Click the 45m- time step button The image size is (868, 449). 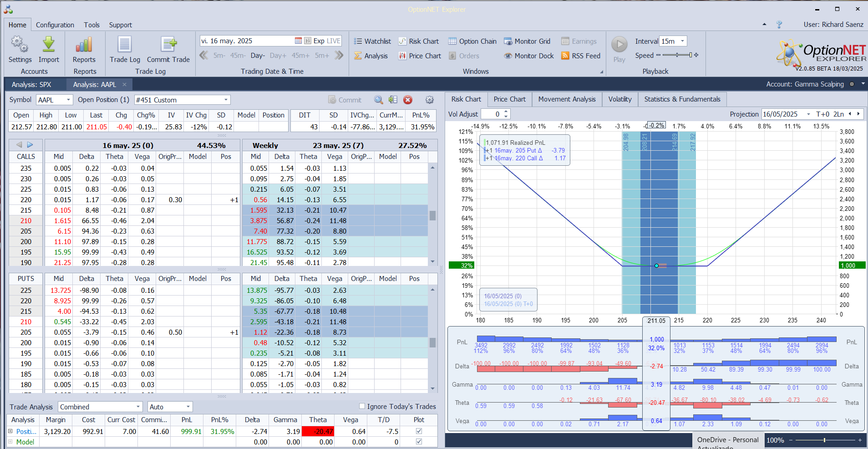click(x=237, y=56)
